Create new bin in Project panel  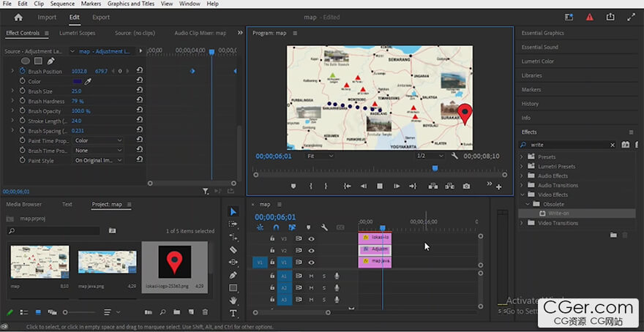pos(176,312)
